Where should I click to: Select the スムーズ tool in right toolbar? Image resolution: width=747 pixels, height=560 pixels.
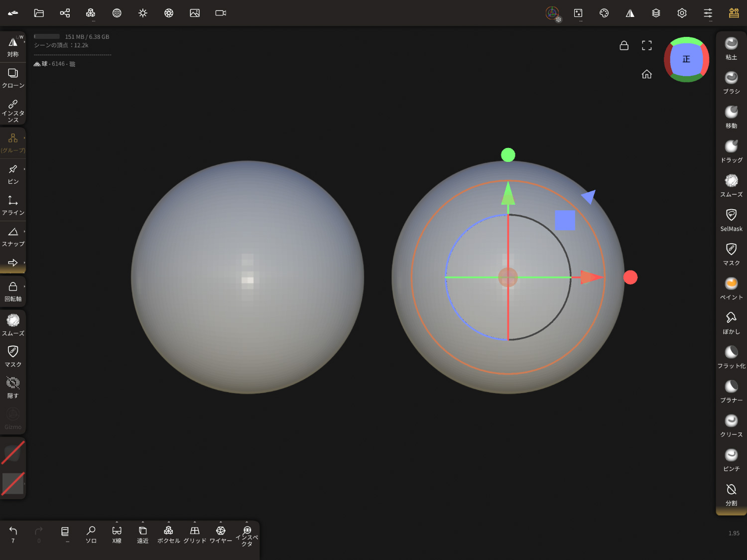[731, 185]
